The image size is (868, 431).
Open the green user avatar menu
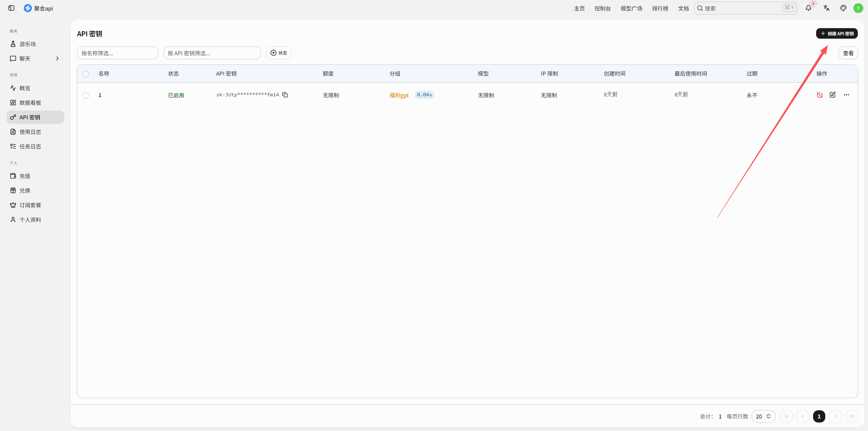click(858, 8)
